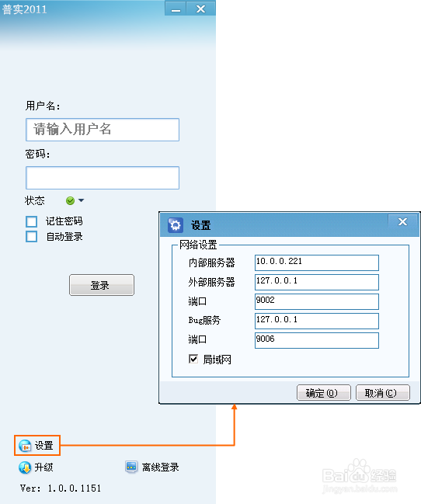
Task: Click the Bug服务 address field
Action: (317, 321)
